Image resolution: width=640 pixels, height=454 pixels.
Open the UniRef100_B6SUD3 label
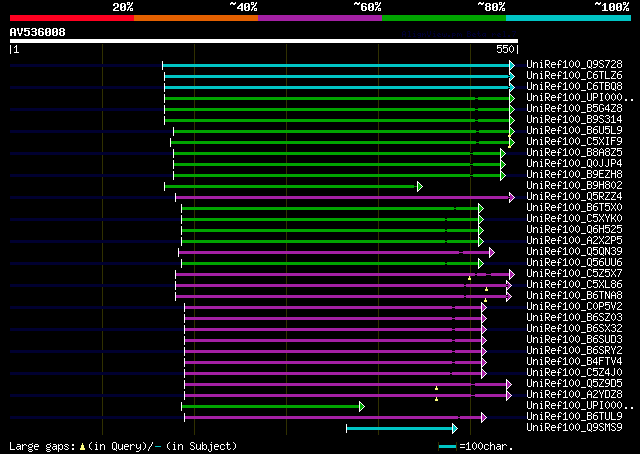coord(574,340)
